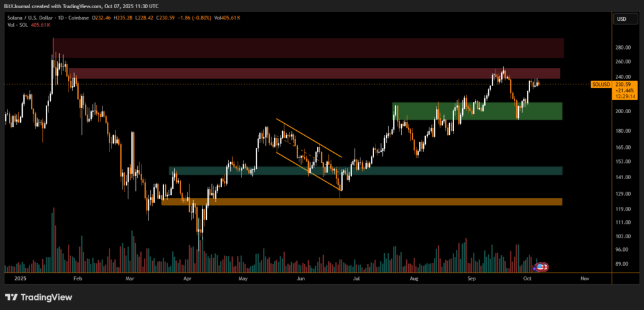Screen dimensions: 644x310
Task: Click the Nov label on time axis
Action: tap(584, 277)
